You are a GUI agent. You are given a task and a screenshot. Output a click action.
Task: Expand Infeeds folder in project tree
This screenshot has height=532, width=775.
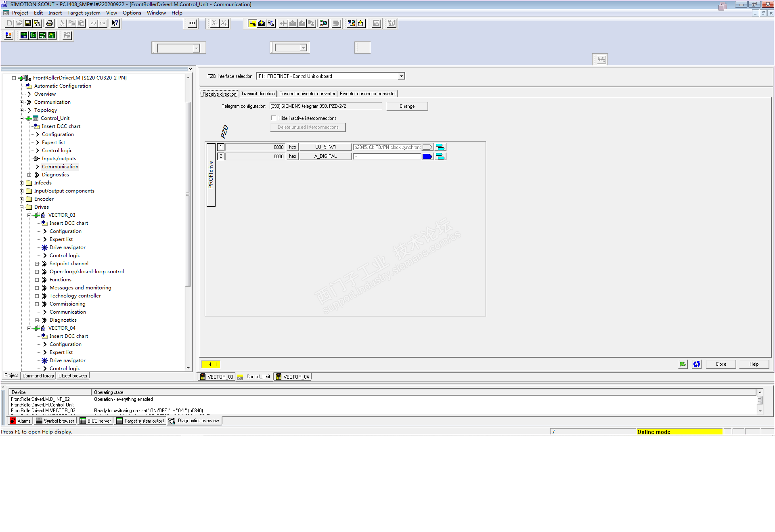(22, 183)
